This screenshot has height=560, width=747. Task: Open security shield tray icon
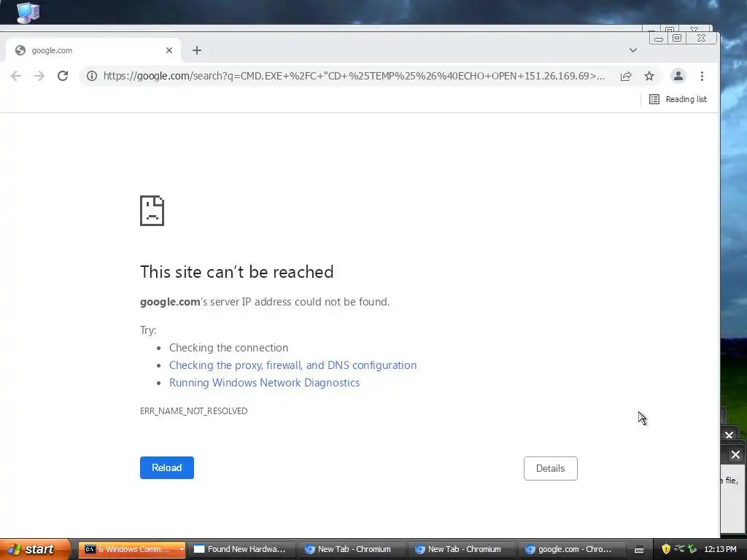[x=666, y=549]
